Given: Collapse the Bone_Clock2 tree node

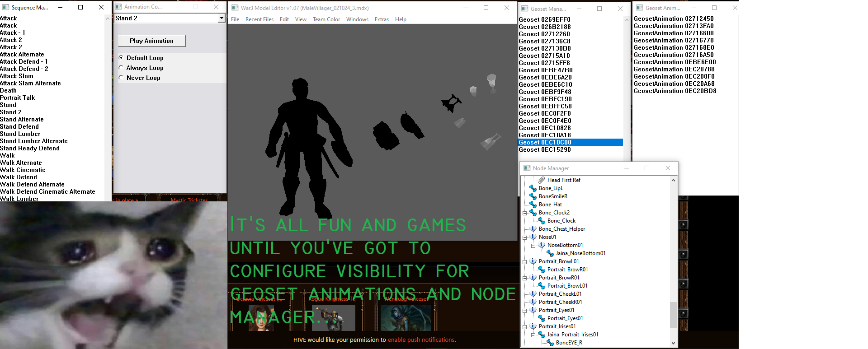Looking at the screenshot, I should coord(525,213).
